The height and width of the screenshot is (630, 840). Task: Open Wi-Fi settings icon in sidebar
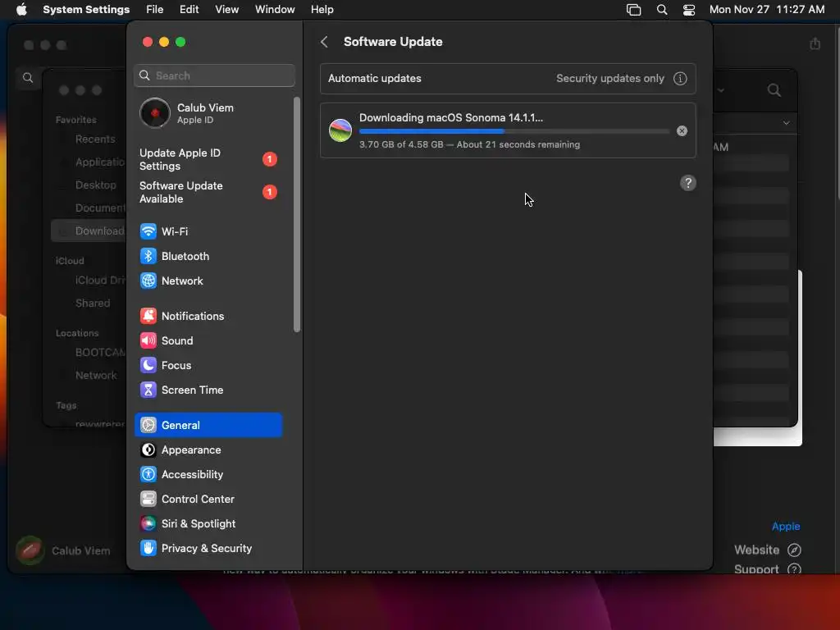(x=148, y=231)
